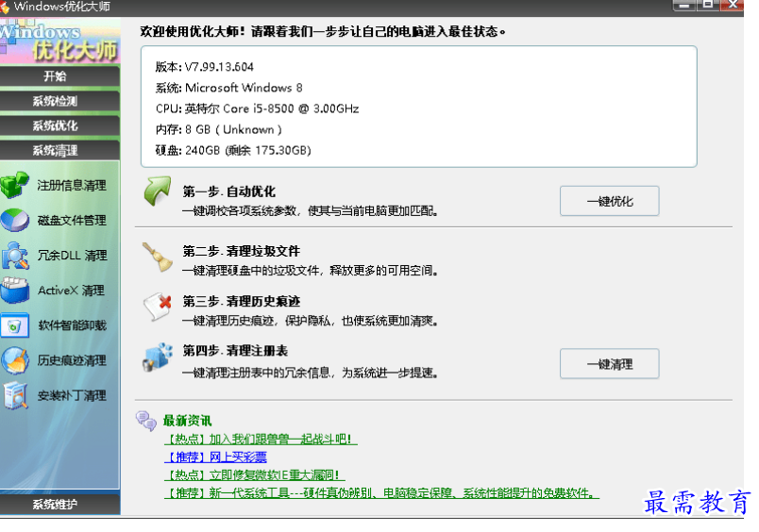
Task: Click the app icon in title bar
Action: (5, 7)
